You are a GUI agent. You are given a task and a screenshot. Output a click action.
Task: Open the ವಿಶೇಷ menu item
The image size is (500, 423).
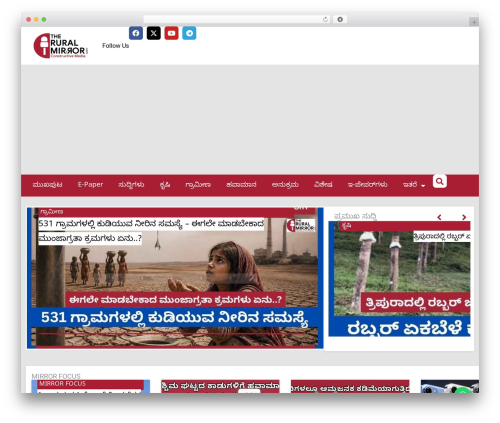323,185
